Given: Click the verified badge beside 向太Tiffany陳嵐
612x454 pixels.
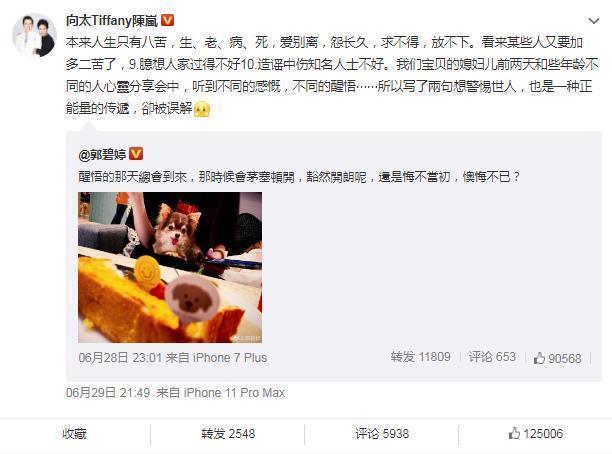Looking at the screenshot, I should click(167, 20).
